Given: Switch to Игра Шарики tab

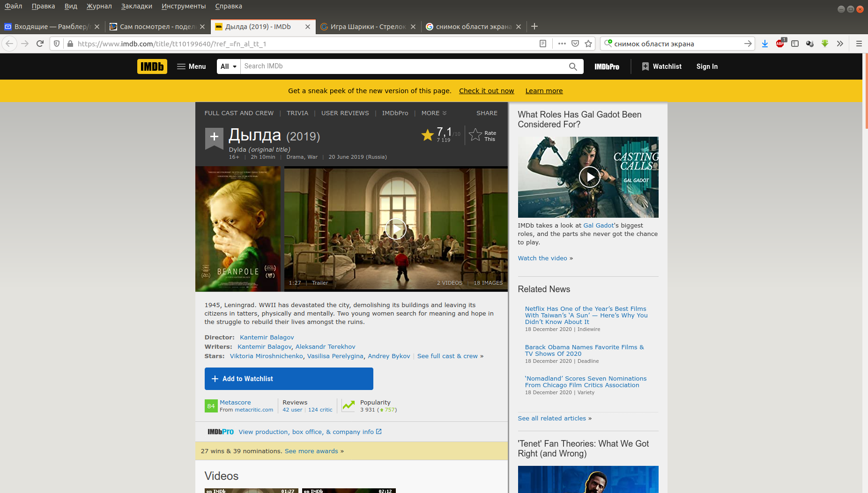Looking at the screenshot, I should point(368,27).
